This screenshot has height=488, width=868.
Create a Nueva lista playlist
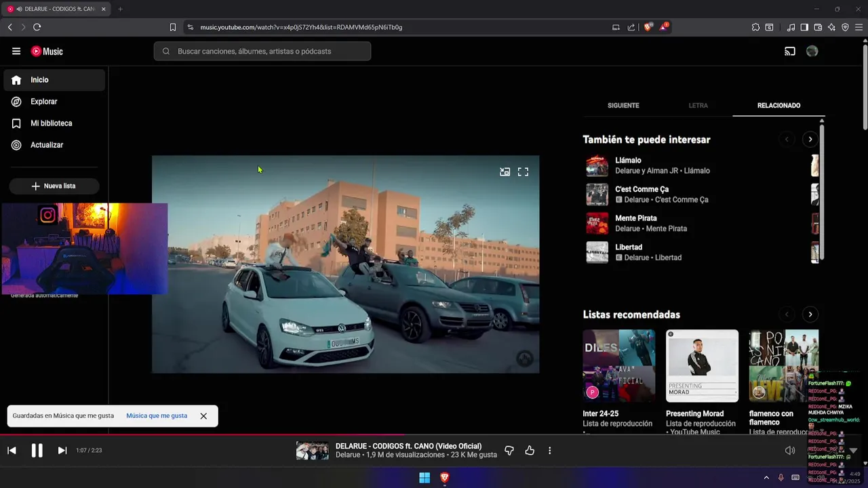point(54,186)
